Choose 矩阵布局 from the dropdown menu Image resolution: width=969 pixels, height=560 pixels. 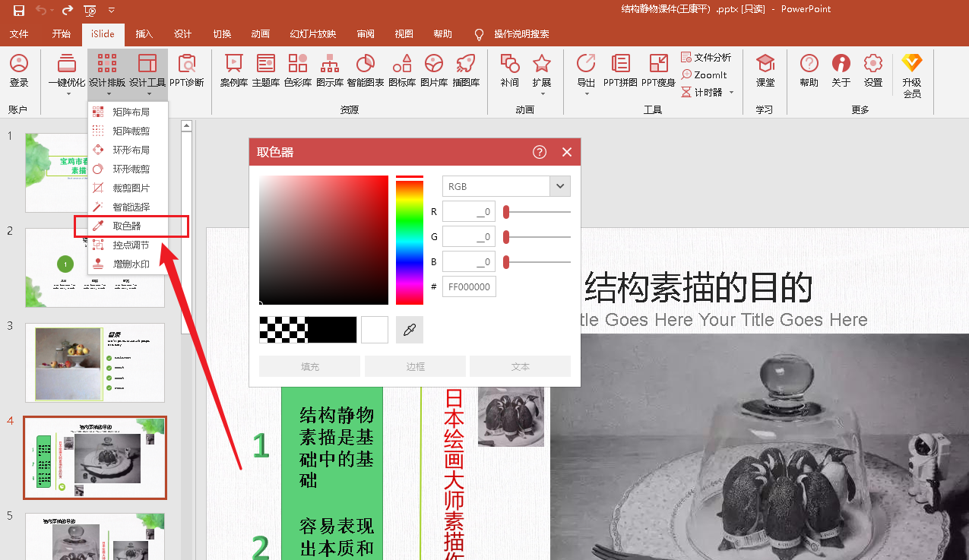click(x=128, y=112)
